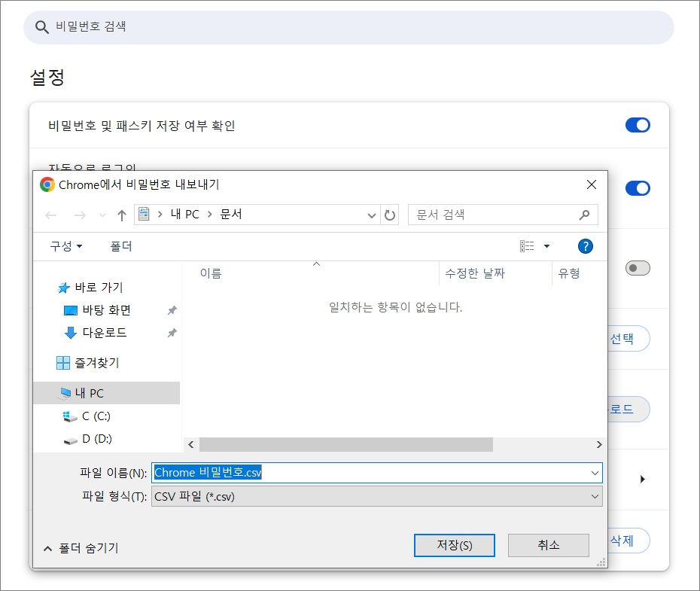Go forward using the right arrow
Screen dimensions: 700x591
80,215
